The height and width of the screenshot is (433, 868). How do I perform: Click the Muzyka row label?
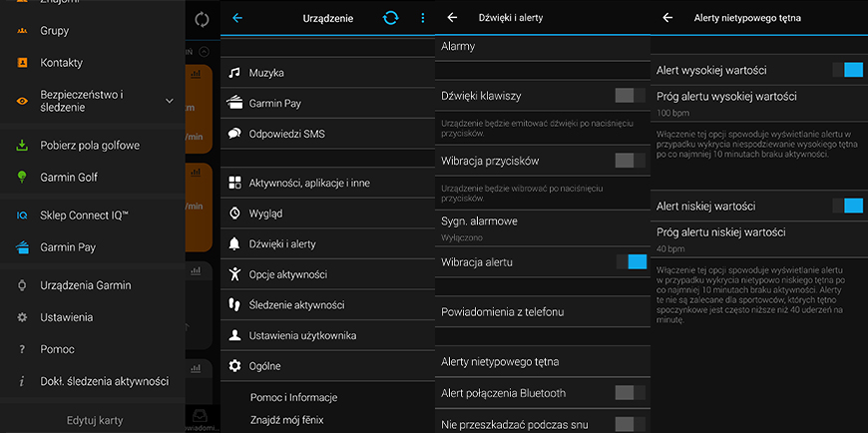click(266, 73)
